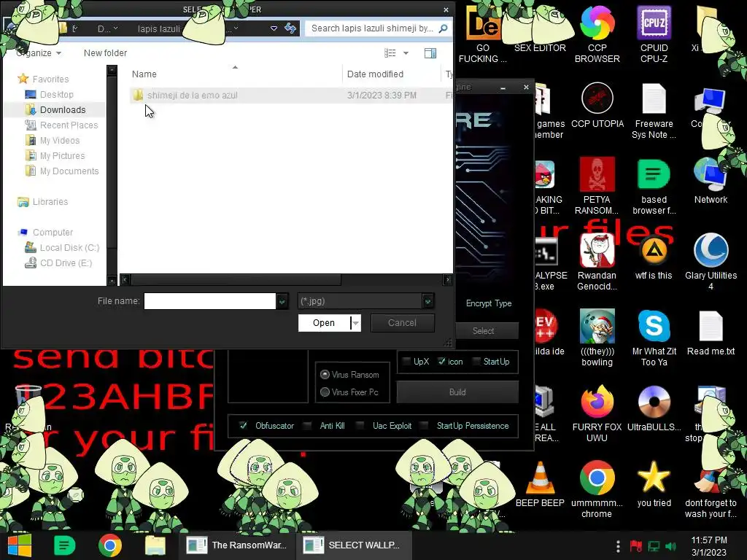Open the 'you tried' star icon
This screenshot has width=747, height=560.
coord(654,484)
